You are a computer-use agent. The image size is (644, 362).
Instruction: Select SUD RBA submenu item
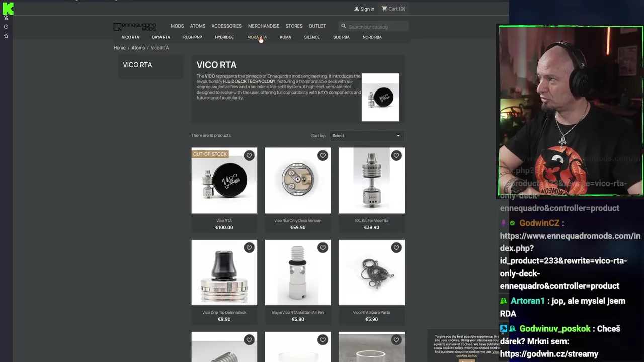[x=341, y=37]
